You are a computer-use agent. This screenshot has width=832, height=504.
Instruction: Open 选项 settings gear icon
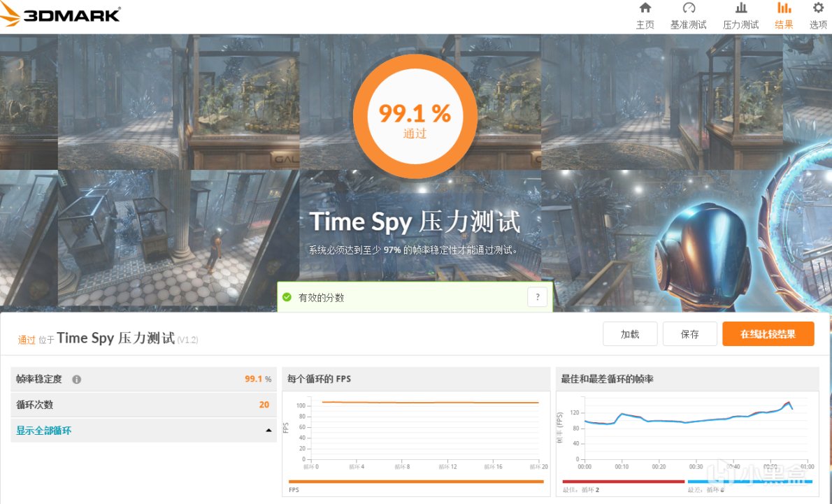click(x=818, y=8)
